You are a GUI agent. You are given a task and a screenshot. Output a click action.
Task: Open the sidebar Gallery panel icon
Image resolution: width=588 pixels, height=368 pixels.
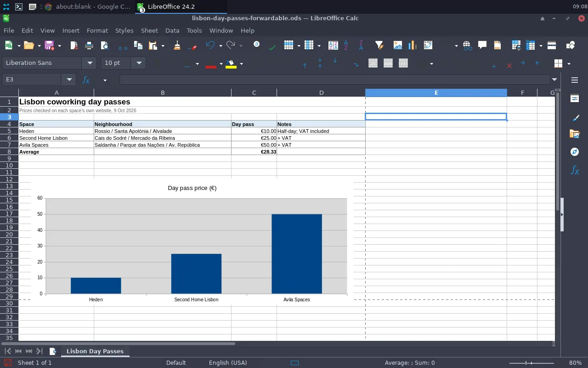click(x=575, y=134)
